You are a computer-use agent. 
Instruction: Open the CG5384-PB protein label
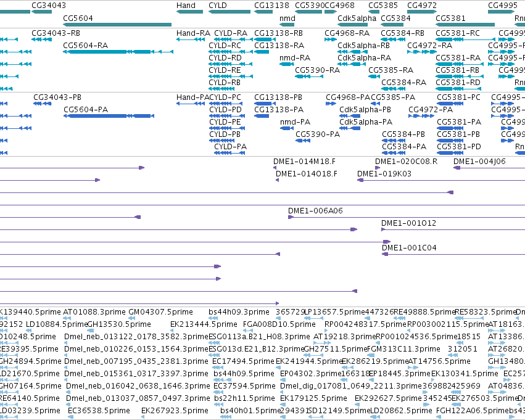point(403,134)
